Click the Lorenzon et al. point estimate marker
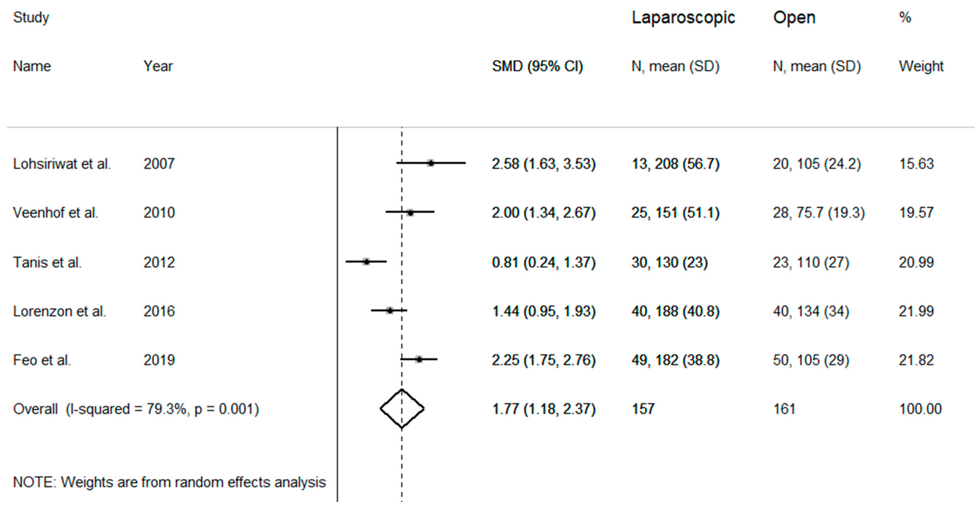 point(390,311)
